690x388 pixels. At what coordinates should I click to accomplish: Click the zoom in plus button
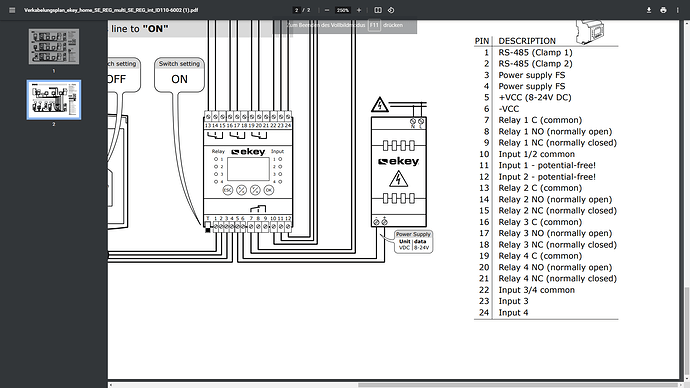pyautogui.click(x=359, y=10)
